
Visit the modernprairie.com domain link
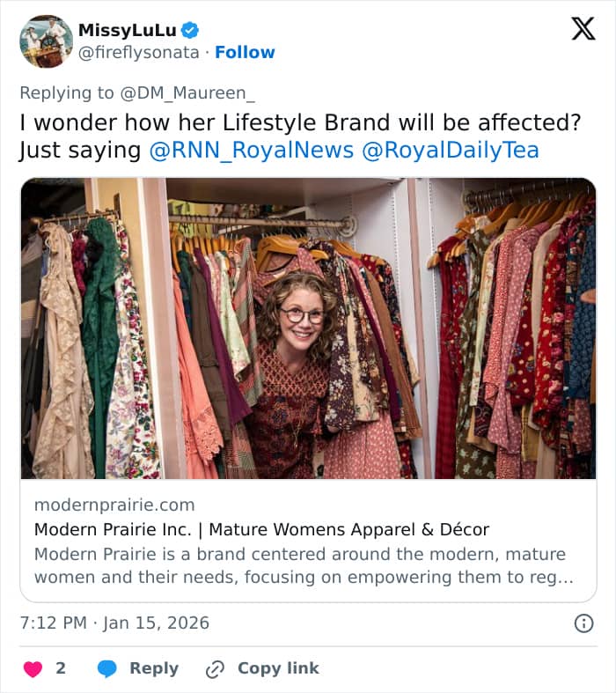point(114,505)
